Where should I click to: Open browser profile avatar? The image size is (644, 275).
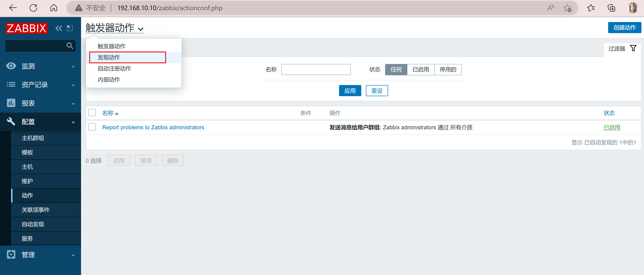point(632,8)
